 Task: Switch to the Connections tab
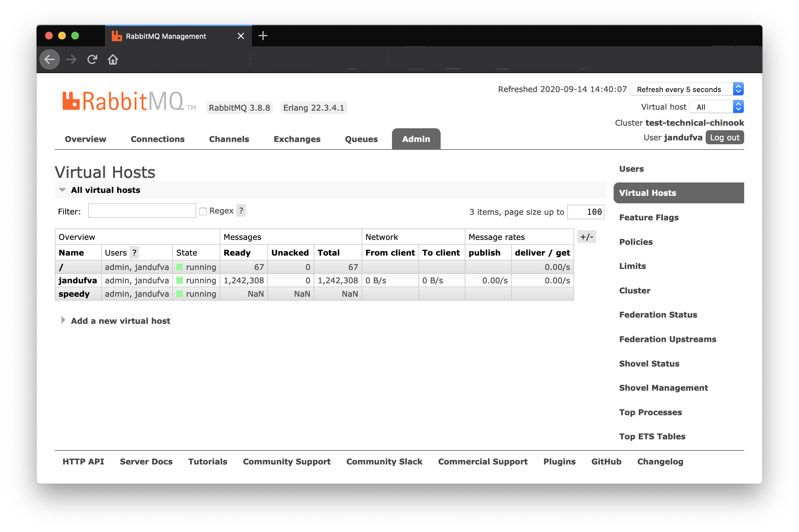tap(157, 139)
